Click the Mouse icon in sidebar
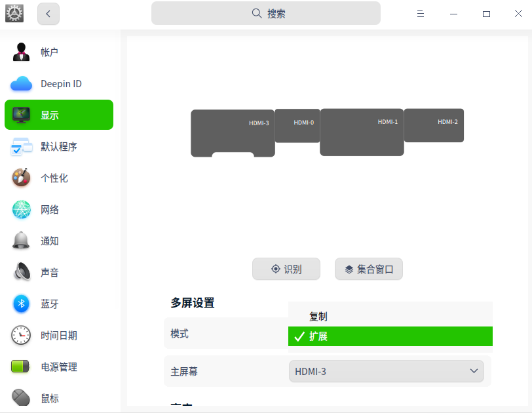The width and height of the screenshot is (532, 415). 21,397
